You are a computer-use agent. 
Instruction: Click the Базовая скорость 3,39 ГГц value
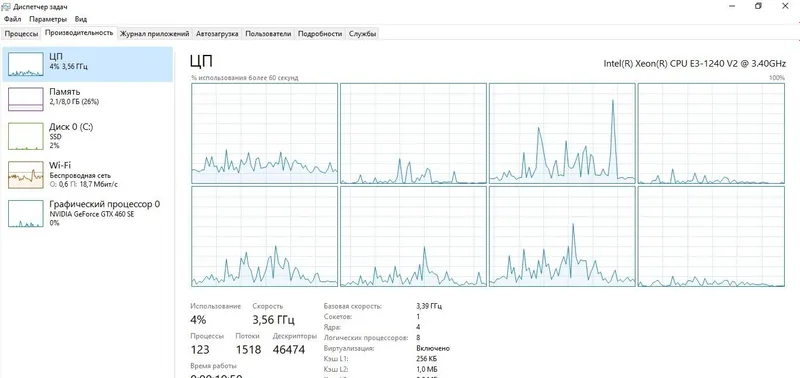(x=429, y=306)
